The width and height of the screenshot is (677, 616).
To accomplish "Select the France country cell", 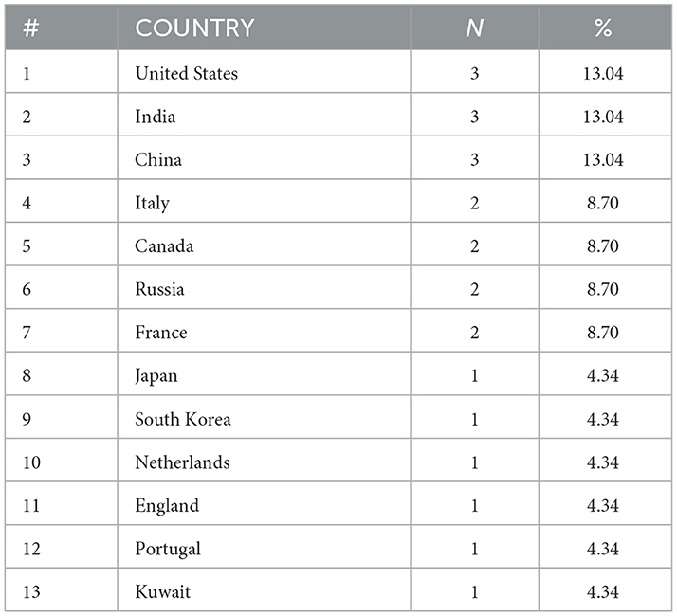I will click(160, 333).
